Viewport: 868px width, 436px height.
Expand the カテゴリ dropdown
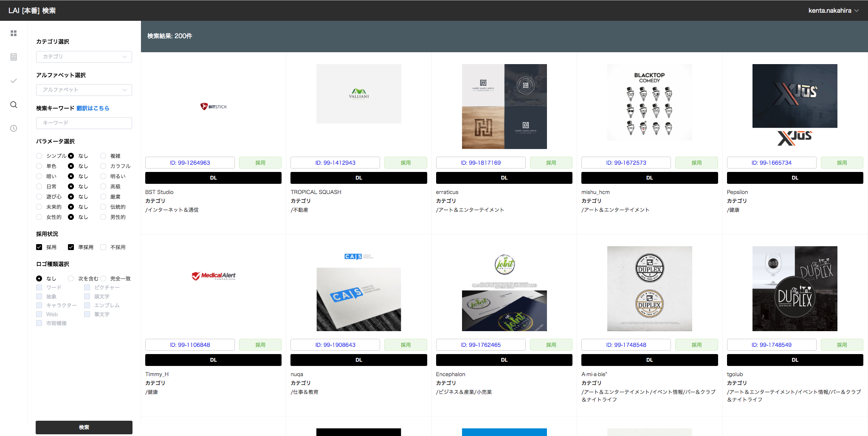[84, 57]
